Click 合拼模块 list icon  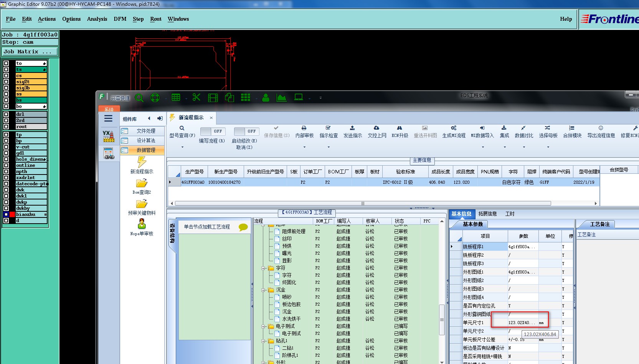coord(572,128)
